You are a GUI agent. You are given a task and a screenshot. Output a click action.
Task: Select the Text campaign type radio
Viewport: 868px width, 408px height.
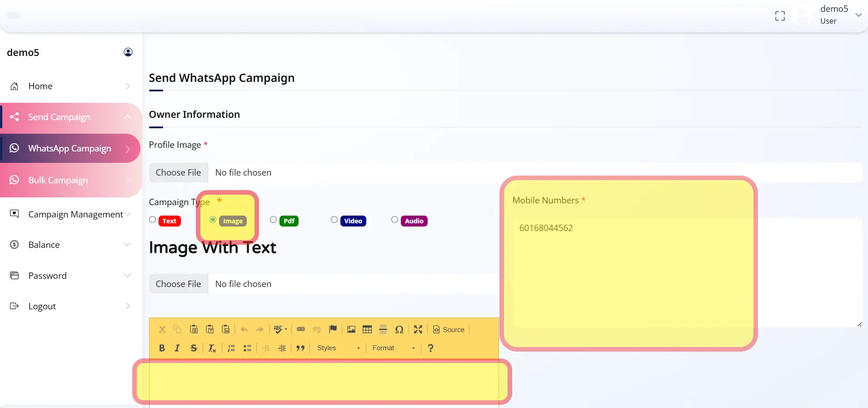point(153,220)
